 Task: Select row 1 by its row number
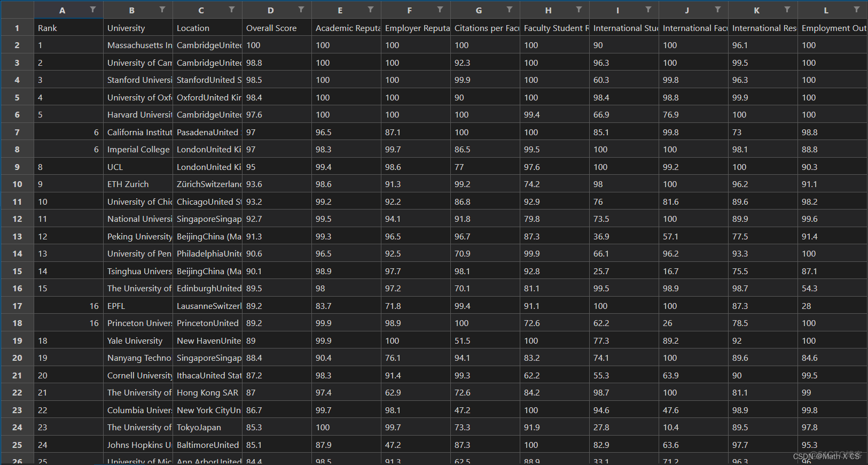click(17, 28)
